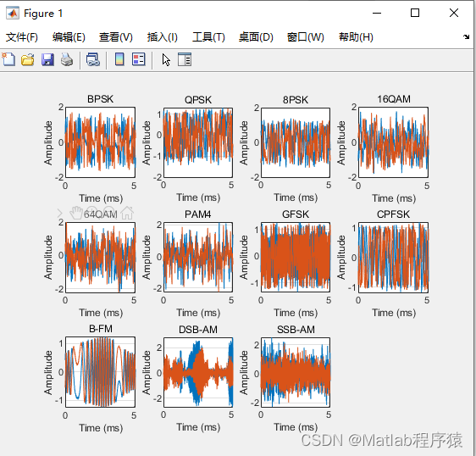Click the Link Plot toolbar icon
The width and height of the screenshot is (476, 456).
click(x=93, y=59)
